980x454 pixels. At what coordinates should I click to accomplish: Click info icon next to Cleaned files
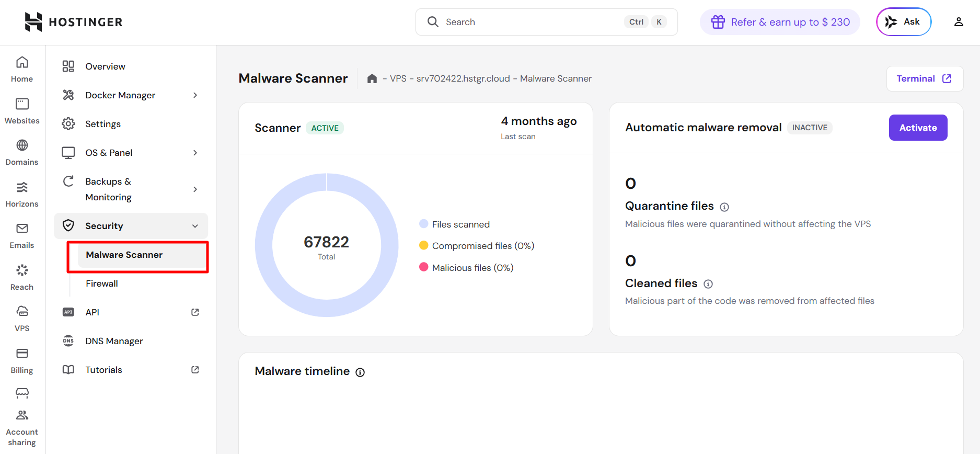click(708, 284)
